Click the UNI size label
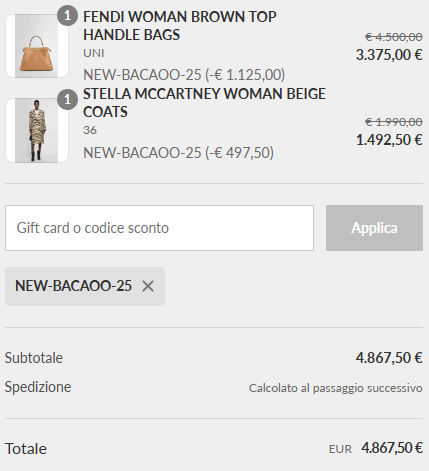The image size is (429, 471). click(x=94, y=53)
